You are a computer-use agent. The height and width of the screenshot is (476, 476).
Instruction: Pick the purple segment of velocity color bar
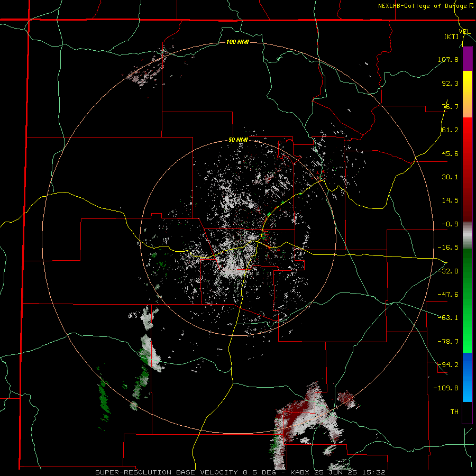[467, 59]
